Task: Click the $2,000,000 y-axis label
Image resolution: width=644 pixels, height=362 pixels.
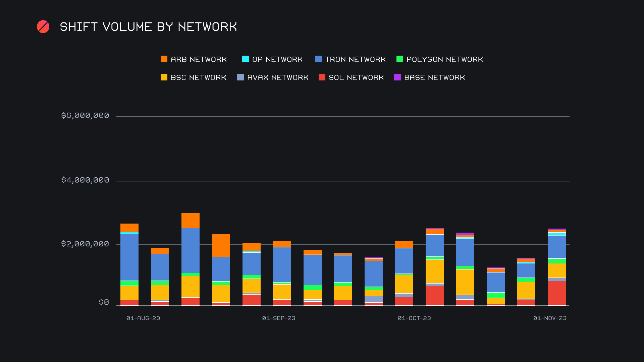Action: pyautogui.click(x=85, y=244)
